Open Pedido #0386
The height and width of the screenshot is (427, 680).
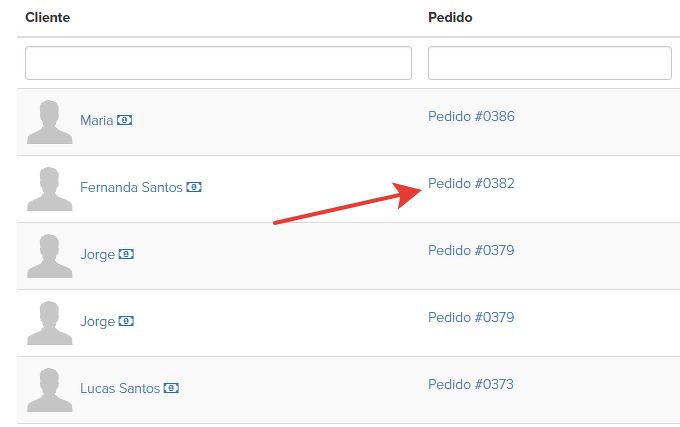click(471, 117)
